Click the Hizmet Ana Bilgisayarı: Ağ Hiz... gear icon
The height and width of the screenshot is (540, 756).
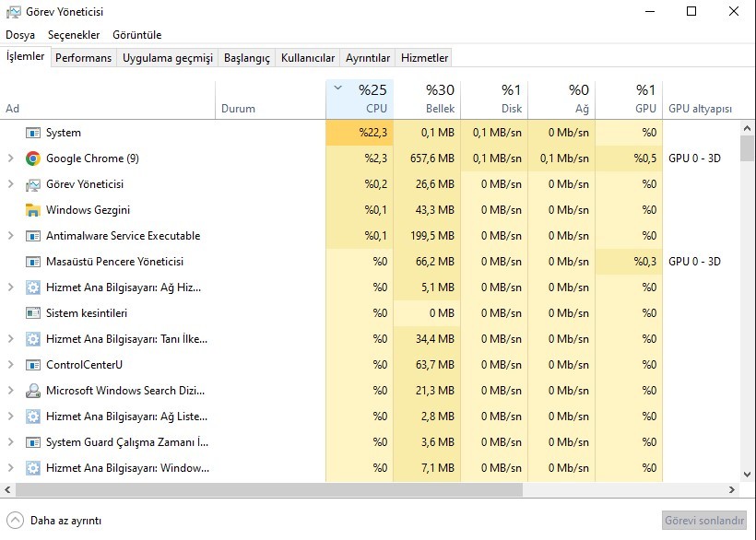[x=33, y=288]
